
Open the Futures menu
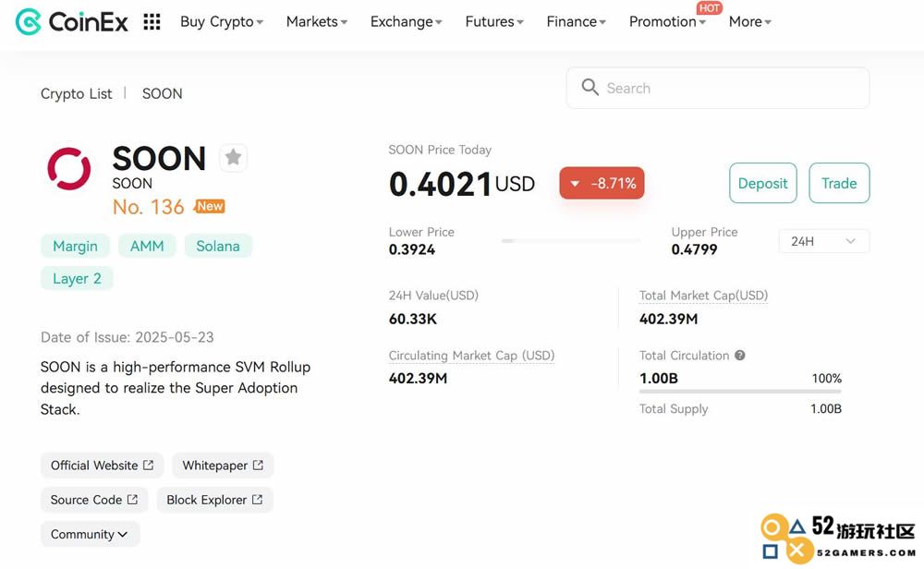[x=493, y=22]
